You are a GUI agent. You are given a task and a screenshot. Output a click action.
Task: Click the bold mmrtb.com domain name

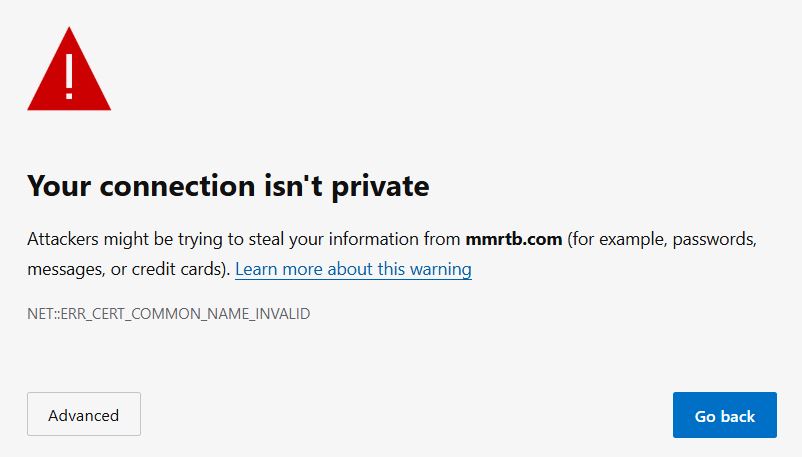pyautogui.click(x=514, y=239)
